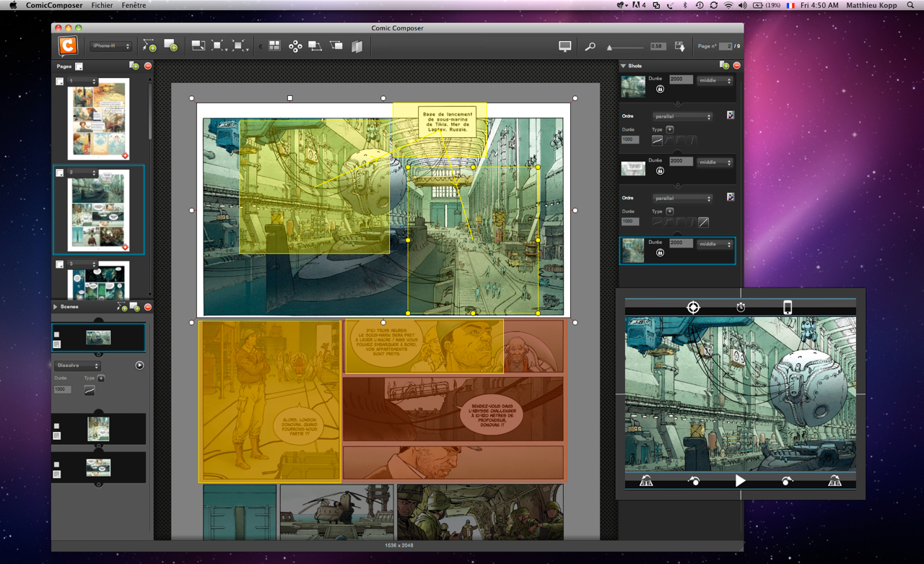Open the Dissolve transition dropdown
The width and height of the screenshot is (924, 564).
77,365
